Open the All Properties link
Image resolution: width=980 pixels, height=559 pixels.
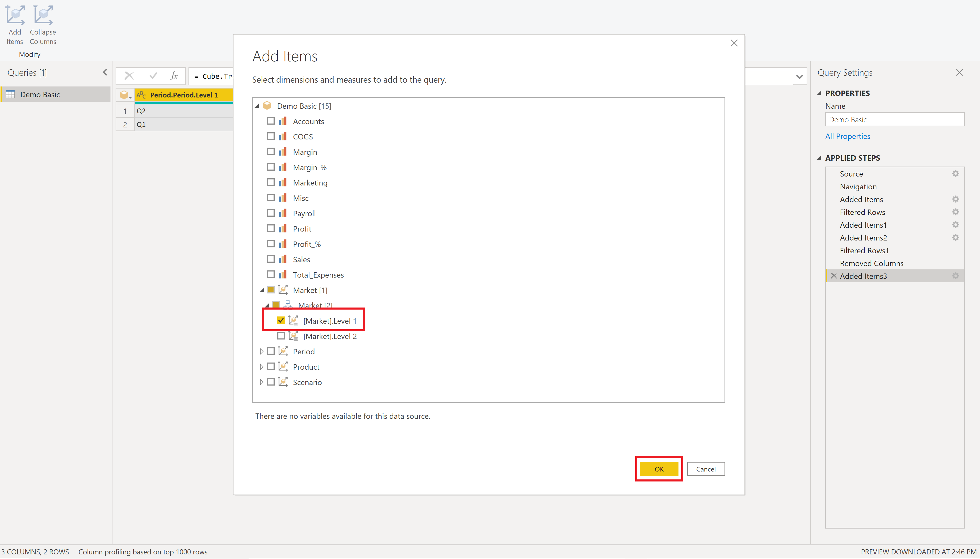(x=847, y=136)
